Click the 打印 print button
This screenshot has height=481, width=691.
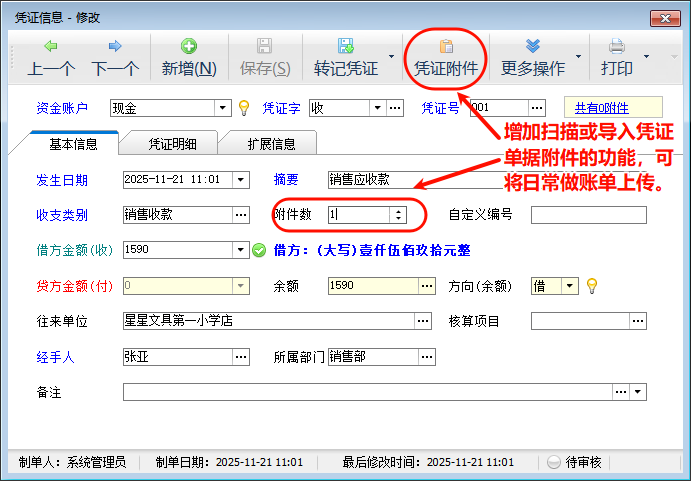(617, 57)
